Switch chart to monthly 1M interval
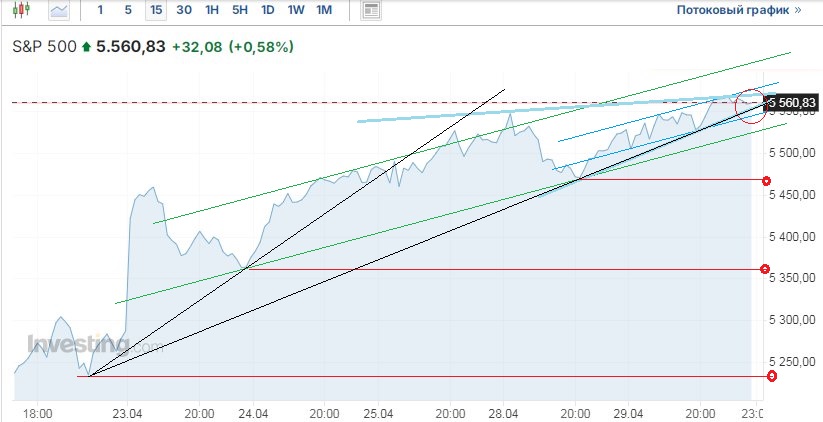Viewport: 823px width, 422px height. coord(324,11)
